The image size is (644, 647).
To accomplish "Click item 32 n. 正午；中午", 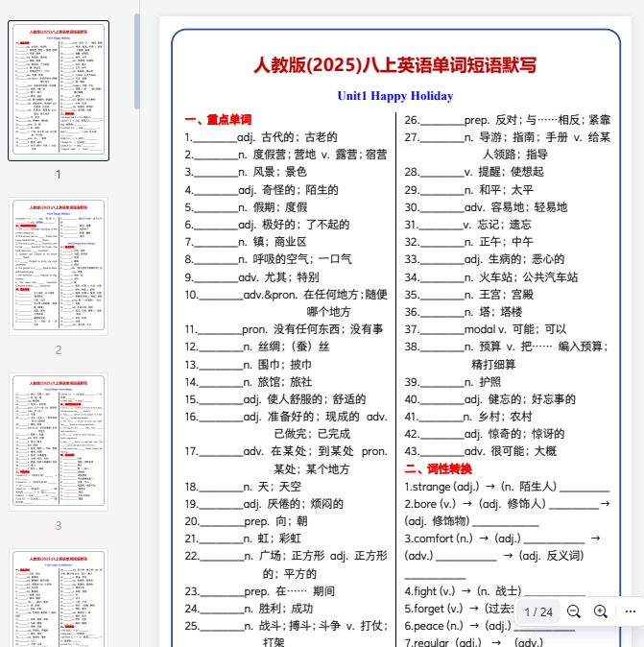I will click(x=469, y=241).
